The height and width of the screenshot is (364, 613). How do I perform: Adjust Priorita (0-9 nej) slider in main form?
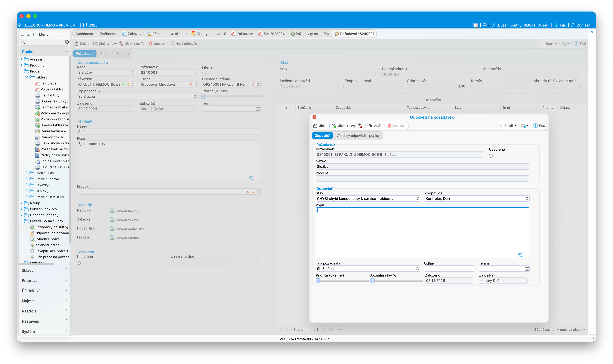coord(232,96)
